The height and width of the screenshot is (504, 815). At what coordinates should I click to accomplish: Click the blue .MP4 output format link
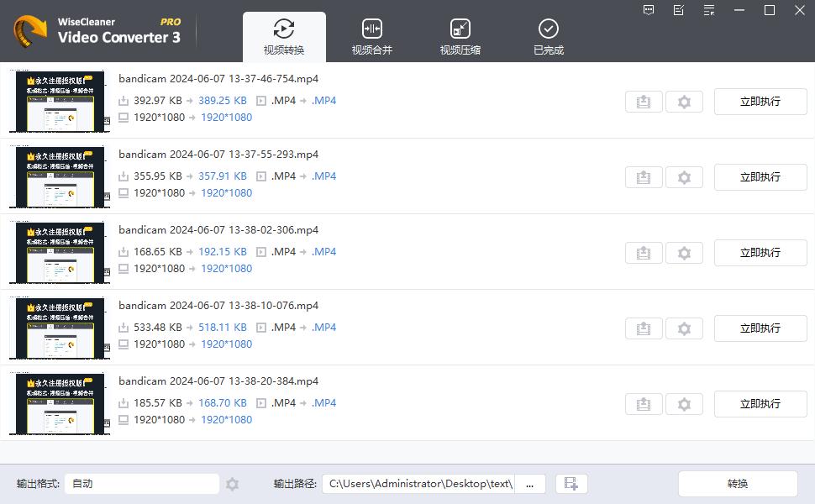tap(323, 100)
